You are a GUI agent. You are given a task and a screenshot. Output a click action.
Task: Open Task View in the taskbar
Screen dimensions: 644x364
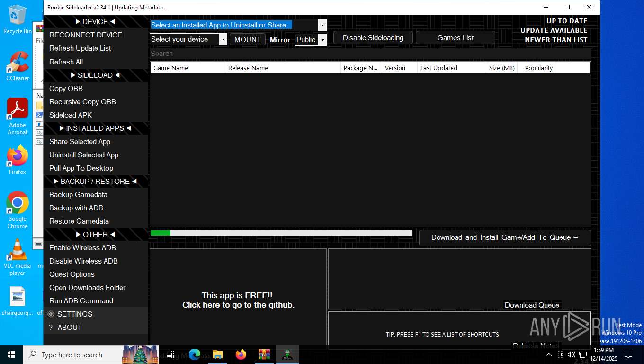coord(171,355)
